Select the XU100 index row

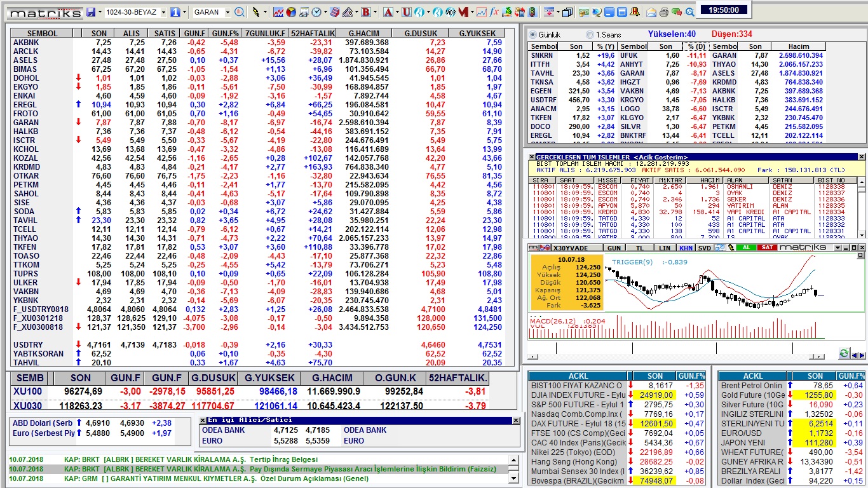[x=250, y=391]
